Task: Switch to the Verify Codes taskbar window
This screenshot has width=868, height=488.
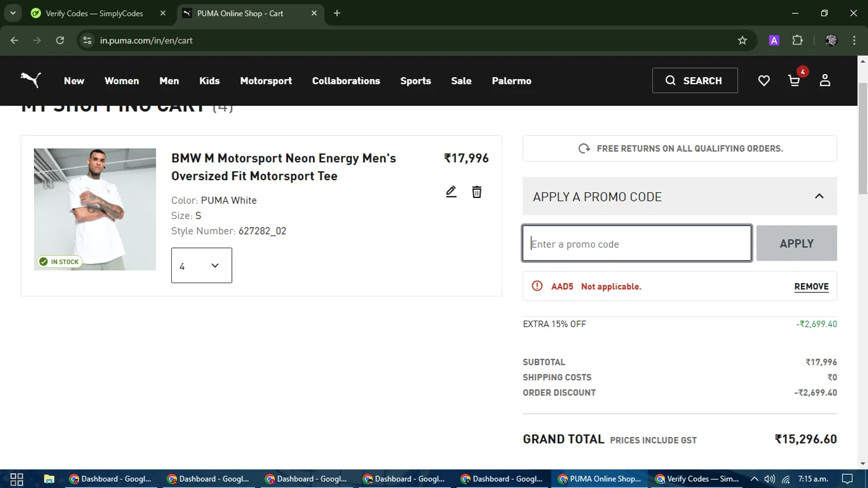Action: click(697, 479)
